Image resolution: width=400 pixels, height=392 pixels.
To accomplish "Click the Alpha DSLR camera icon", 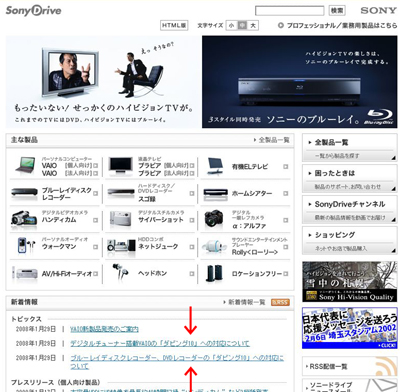I will tap(214, 219).
